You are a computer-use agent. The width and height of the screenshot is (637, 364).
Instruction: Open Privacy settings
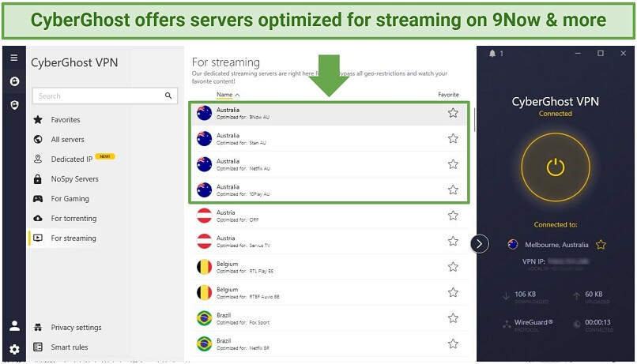coord(76,328)
